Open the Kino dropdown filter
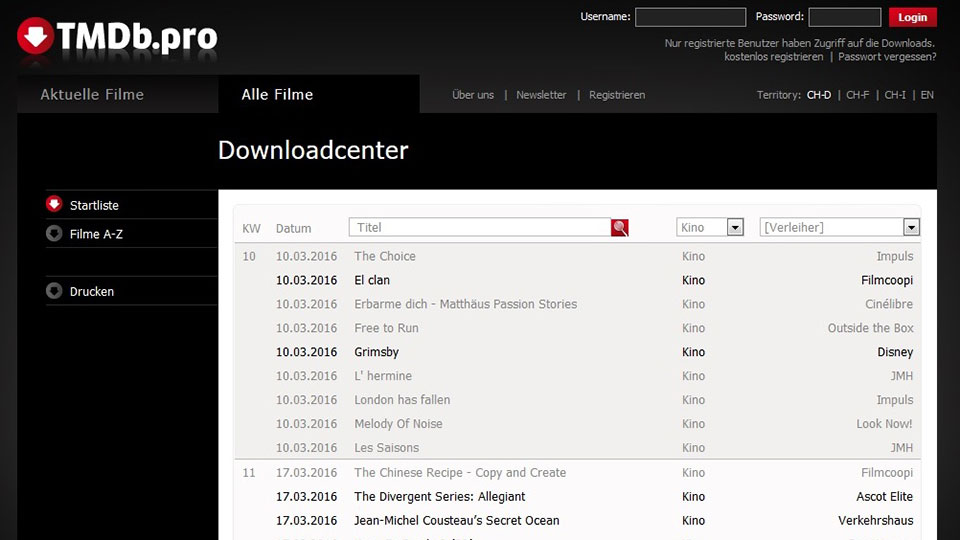The width and height of the screenshot is (960, 540). click(x=735, y=228)
